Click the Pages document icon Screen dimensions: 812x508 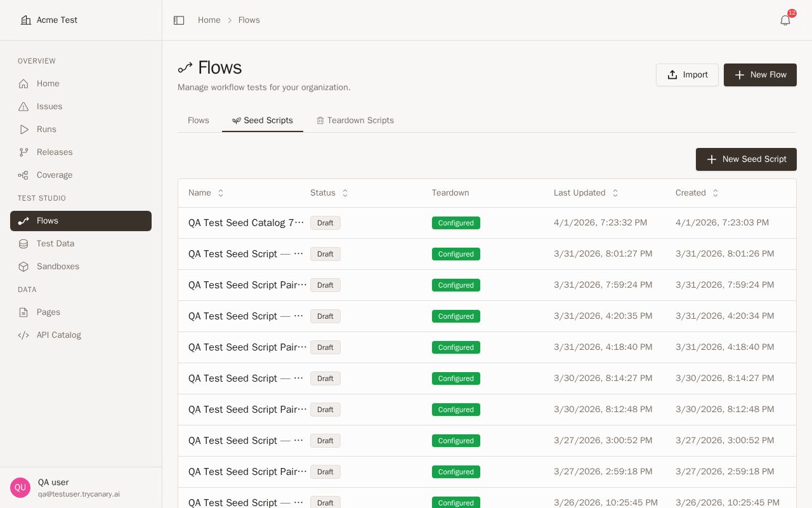[23, 312]
